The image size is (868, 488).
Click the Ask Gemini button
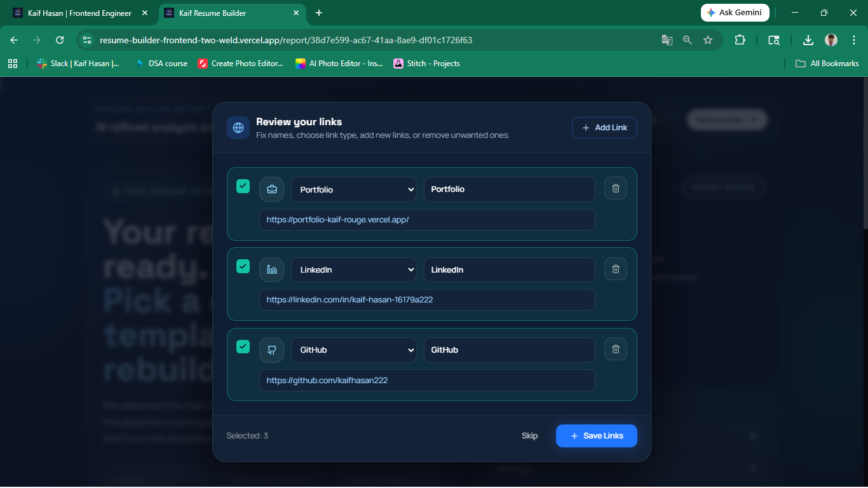click(x=735, y=13)
